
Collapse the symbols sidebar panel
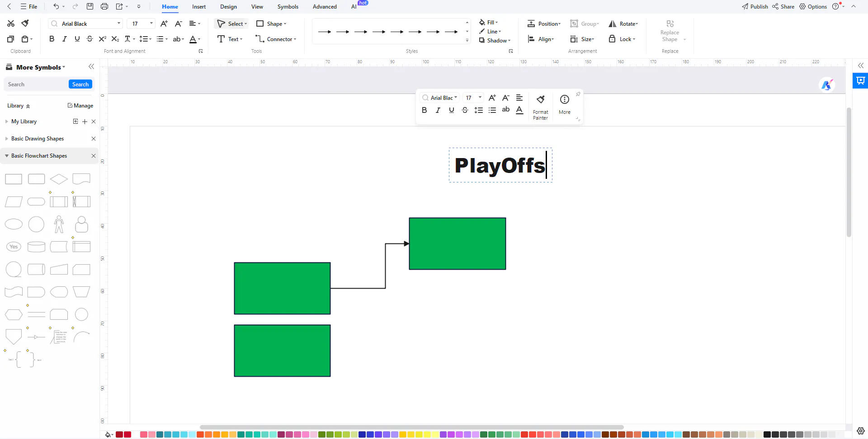pyautogui.click(x=91, y=67)
